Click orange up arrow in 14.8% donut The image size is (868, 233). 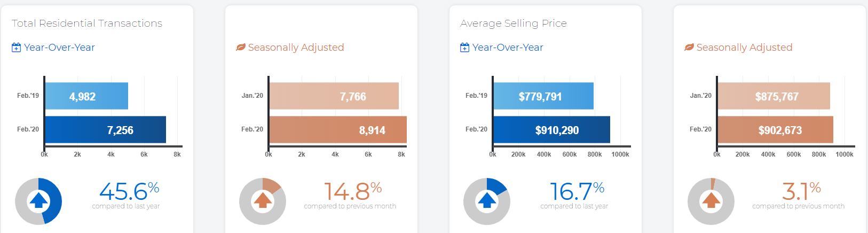pyautogui.click(x=263, y=201)
